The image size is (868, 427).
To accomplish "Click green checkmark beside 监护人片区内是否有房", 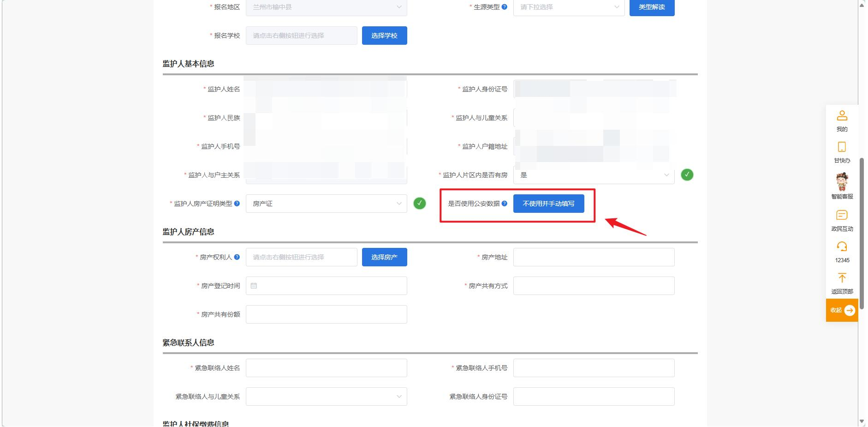I will 687,175.
